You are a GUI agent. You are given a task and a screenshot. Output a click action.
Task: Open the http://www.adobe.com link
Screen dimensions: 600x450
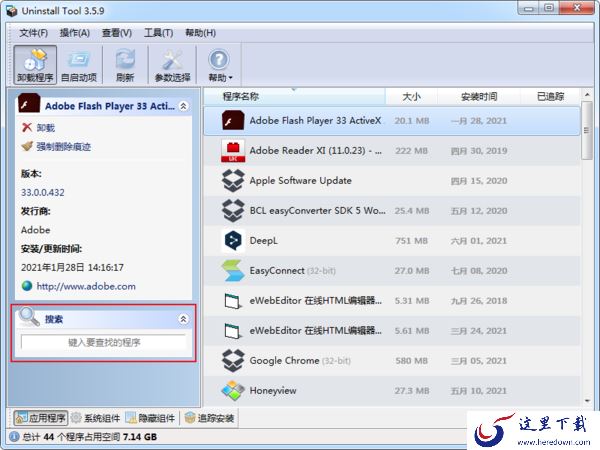pyautogui.click(x=86, y=286)
